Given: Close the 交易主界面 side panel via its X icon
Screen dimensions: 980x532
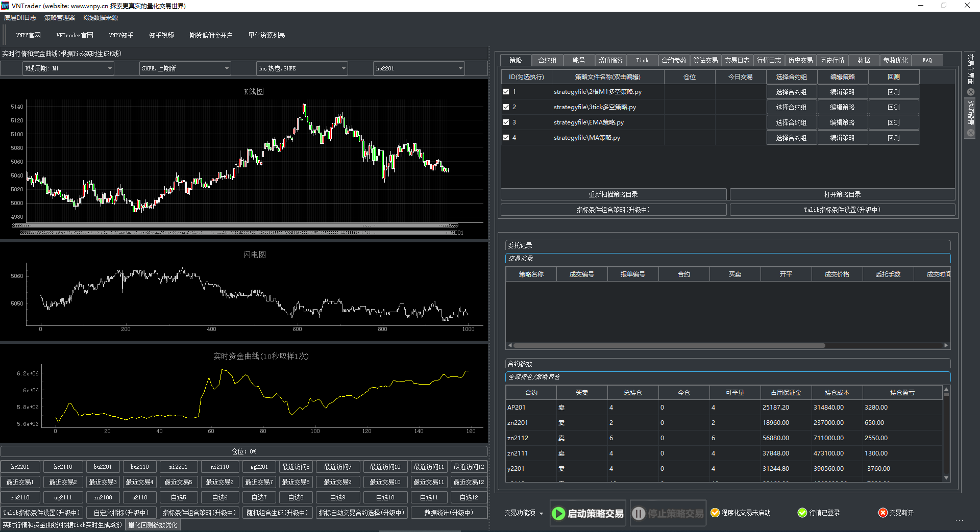Looking at the screenshot, I should [970, 92].
